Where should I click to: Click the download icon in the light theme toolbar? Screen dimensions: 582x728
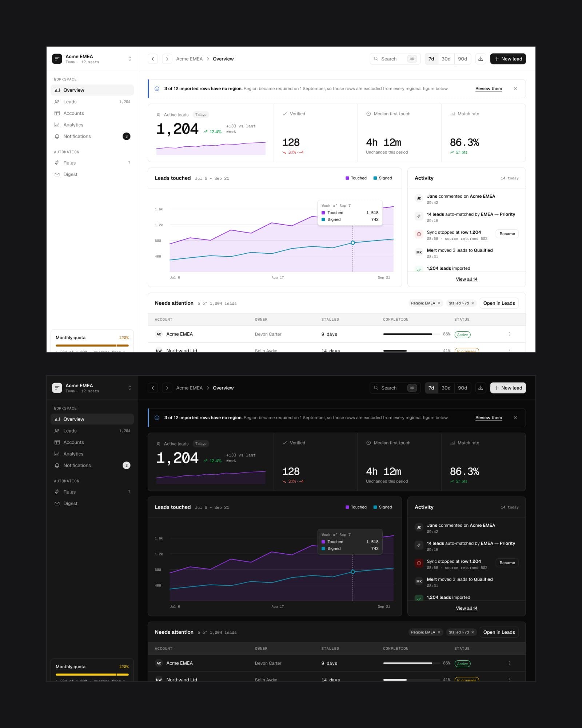tap(481, 59)
